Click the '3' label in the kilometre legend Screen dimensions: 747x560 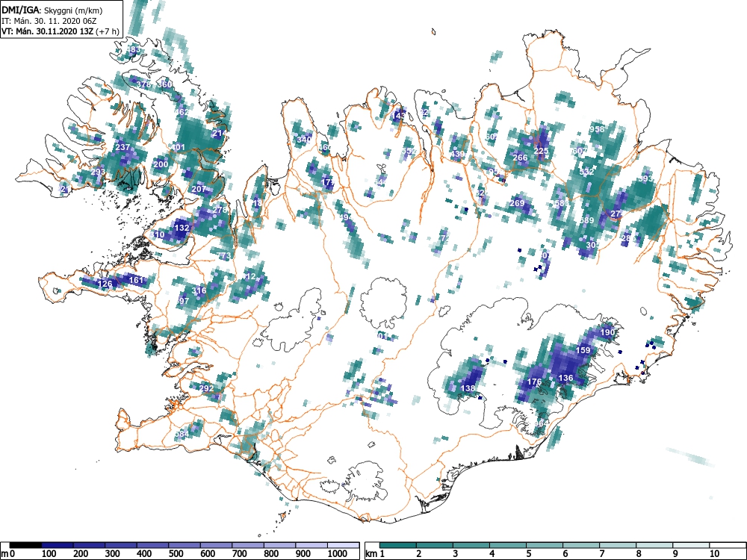pyautogui.click(x=456, y=553)
